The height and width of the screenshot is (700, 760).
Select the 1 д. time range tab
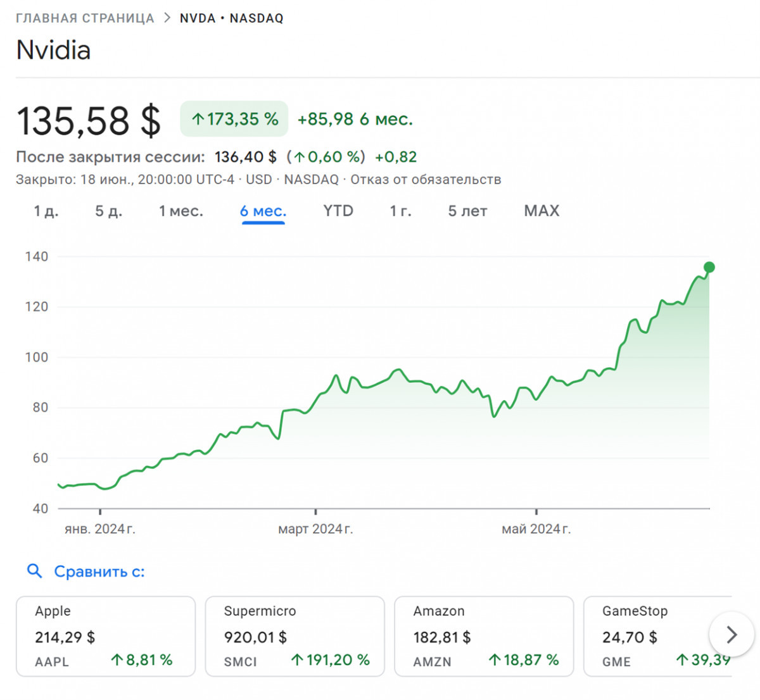click(x=46, y=211)
